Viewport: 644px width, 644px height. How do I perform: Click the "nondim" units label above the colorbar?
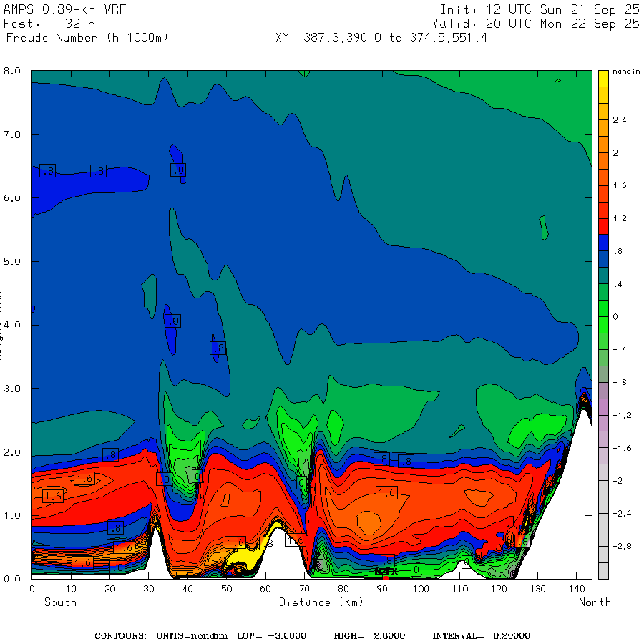(626, 72)
